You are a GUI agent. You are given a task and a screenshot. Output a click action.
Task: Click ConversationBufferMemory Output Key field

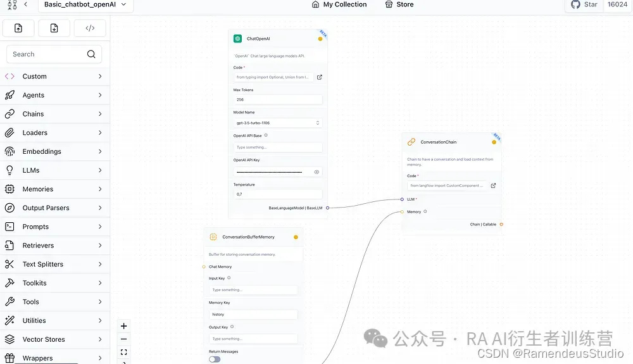pos(253,339)
